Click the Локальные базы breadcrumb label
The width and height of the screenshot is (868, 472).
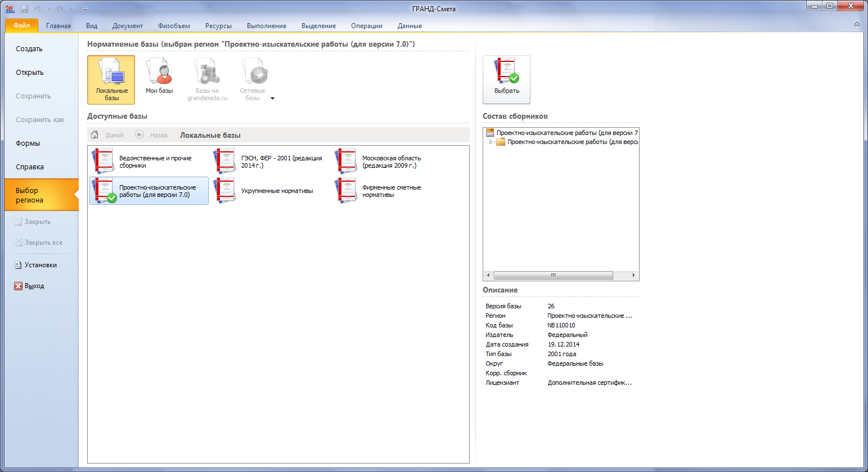coord(210,136)
